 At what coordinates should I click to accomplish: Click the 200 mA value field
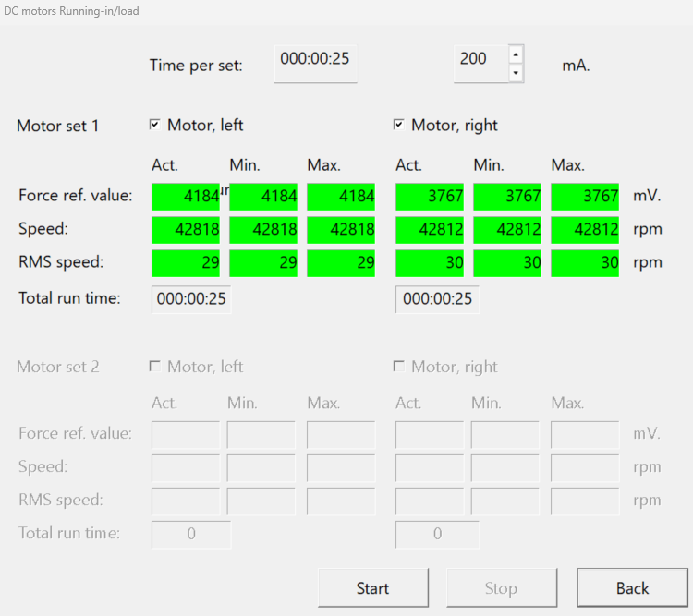(480, 64)
